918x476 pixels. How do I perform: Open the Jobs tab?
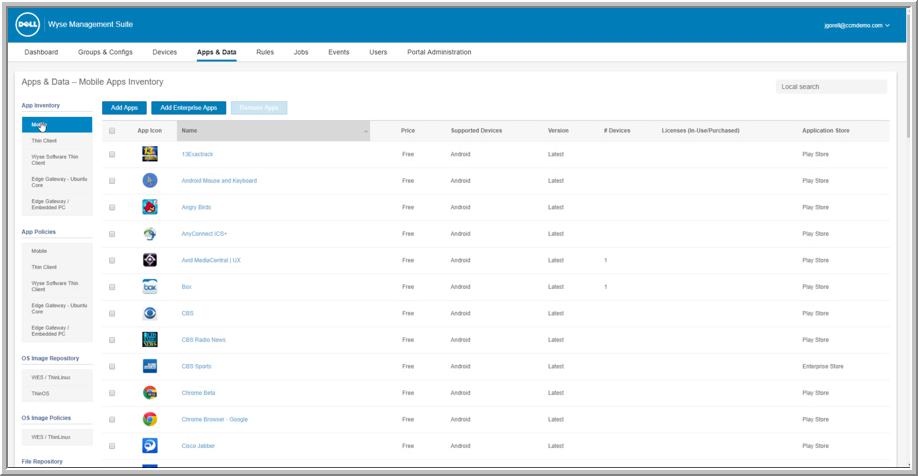pos(301,52)
